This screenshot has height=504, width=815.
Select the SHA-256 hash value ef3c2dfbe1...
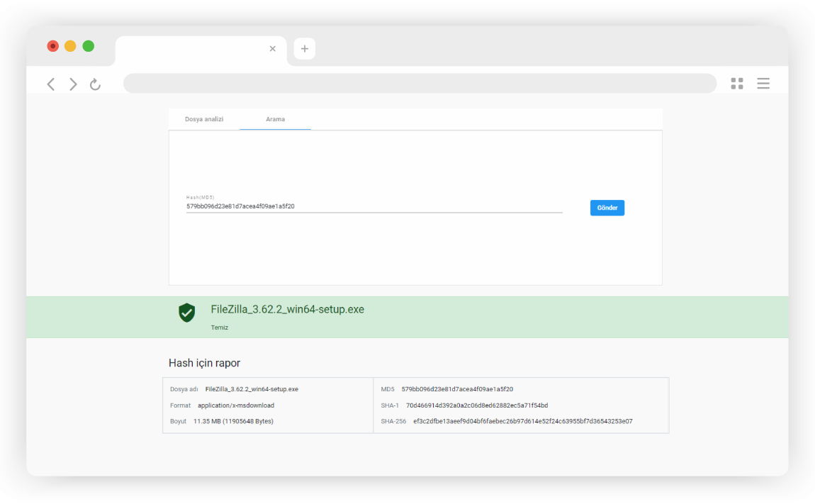click(x=523, y=421)
